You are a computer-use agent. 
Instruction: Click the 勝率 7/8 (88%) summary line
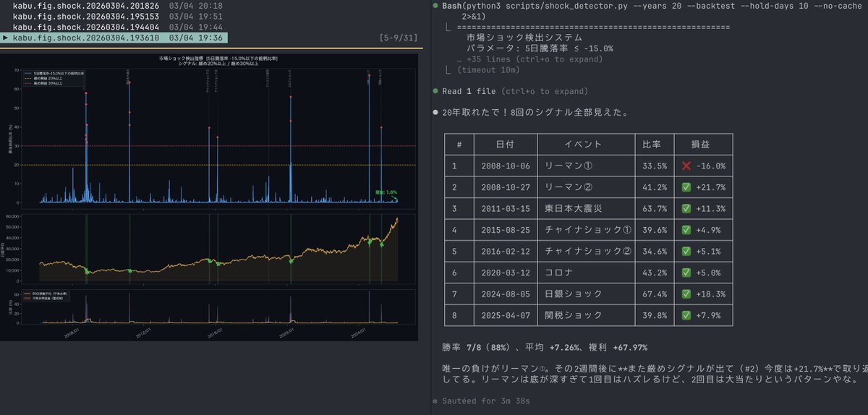[545, 348]
